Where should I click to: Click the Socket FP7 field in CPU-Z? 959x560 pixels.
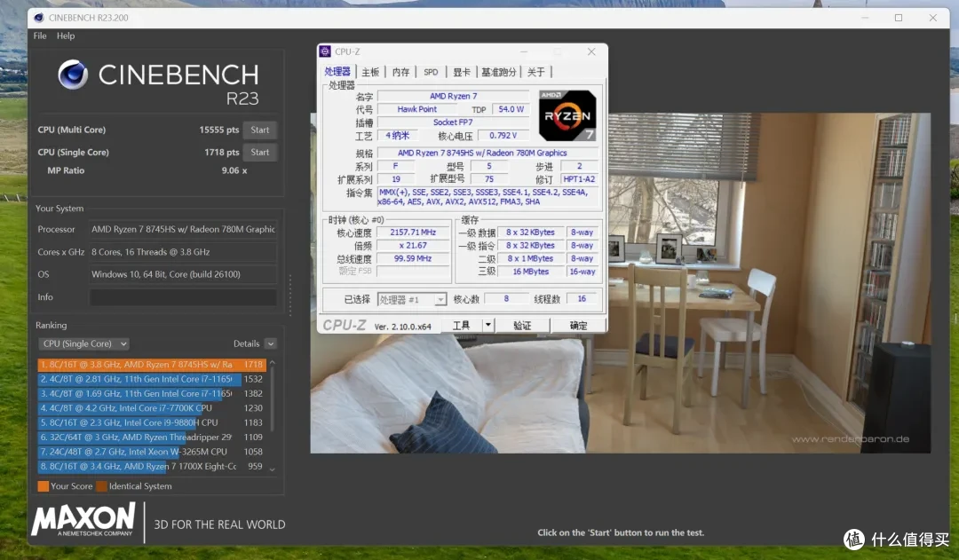click(x=453, y=122)
